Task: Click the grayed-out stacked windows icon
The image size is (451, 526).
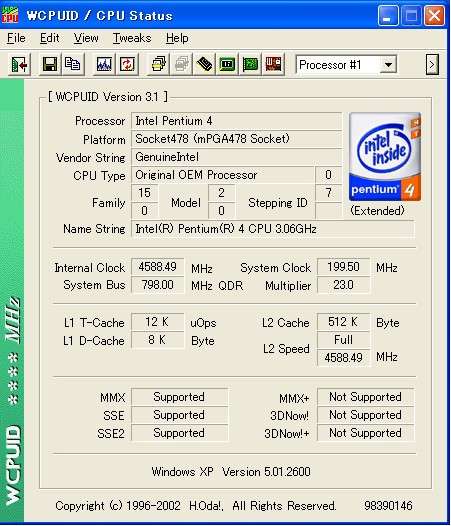Action: click(182, 64)
